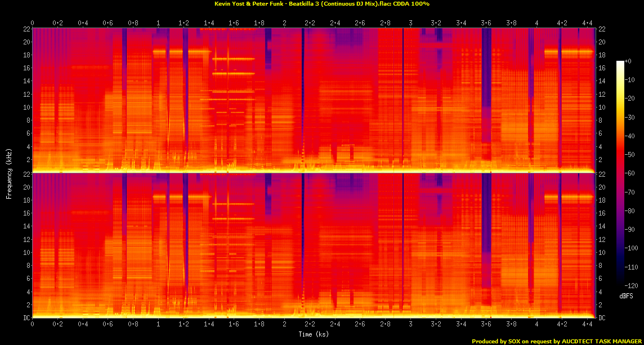Click the "4" tick on the bottom time axis
The height and width of the screenshot is (345, 644).
pyautogui.click(x=536, y=325)
